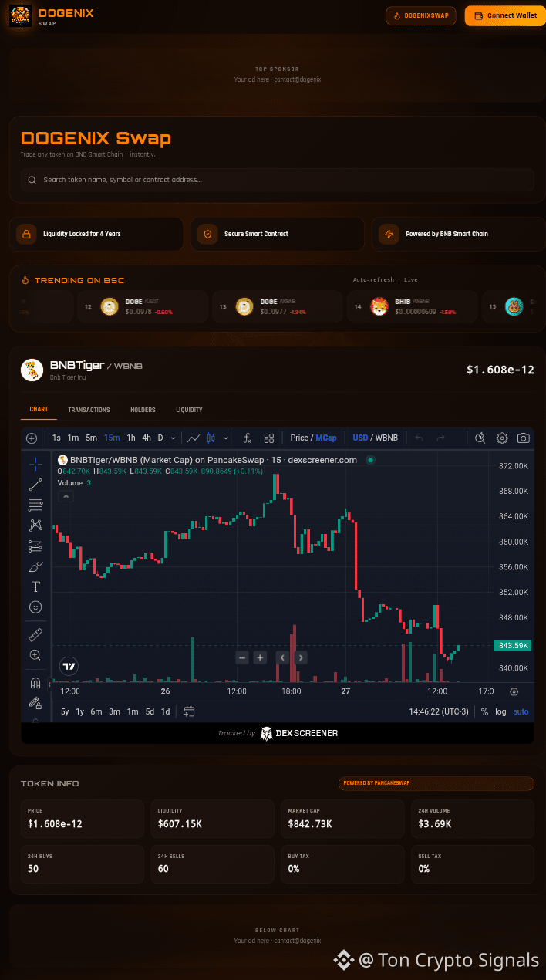Collapse the volume indicator legend arrow
The width and height of the screenshot is (546, 980).
coord(66,497)
